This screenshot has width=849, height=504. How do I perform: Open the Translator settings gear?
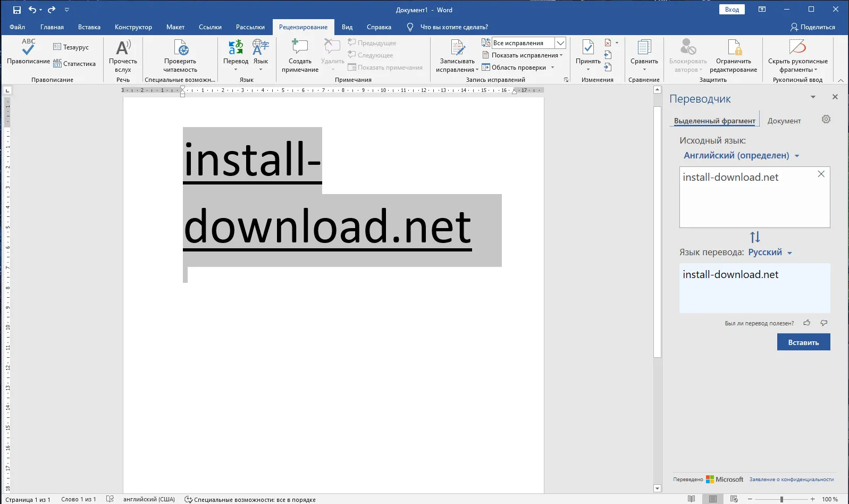pyautogui.click(x=826, y=120)
